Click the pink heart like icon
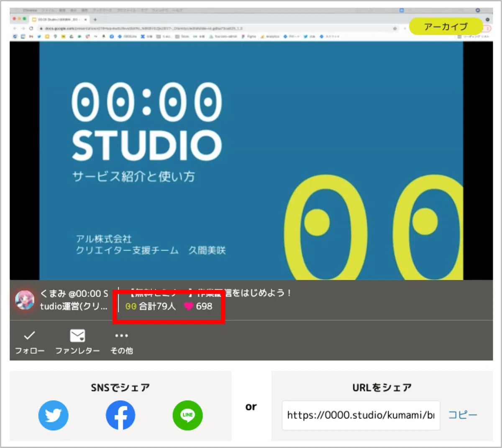The image size is (502, 448). tap(189, 306)
